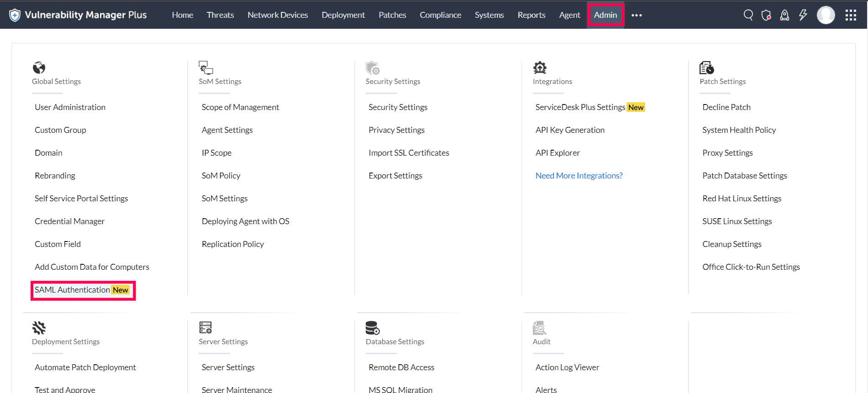
Task: Go to the Compliance tab
Action: pyautogui.click(x=440, y=15)
